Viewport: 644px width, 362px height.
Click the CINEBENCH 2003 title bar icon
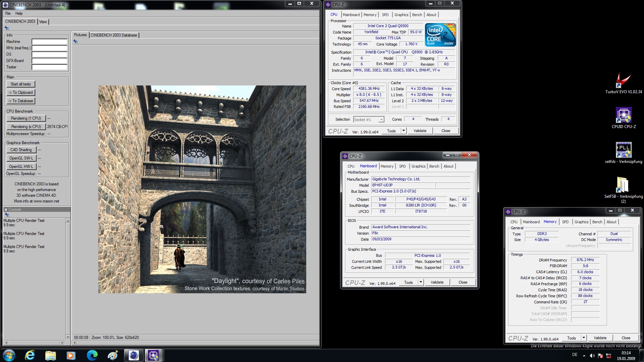(5, 5)
